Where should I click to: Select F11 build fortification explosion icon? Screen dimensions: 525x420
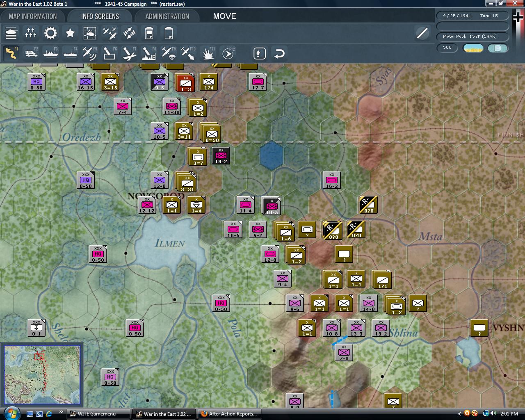[x=208, y=53]
